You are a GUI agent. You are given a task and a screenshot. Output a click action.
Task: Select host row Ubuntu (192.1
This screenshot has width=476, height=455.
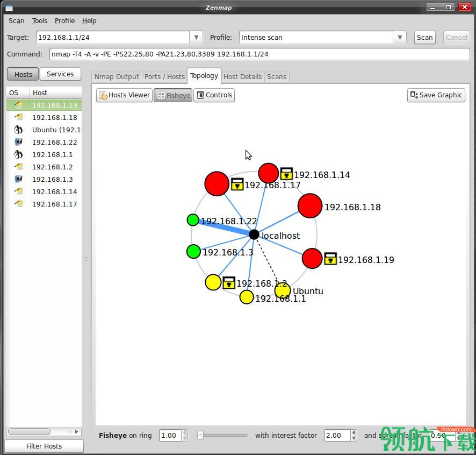click(x=44, y=130)
